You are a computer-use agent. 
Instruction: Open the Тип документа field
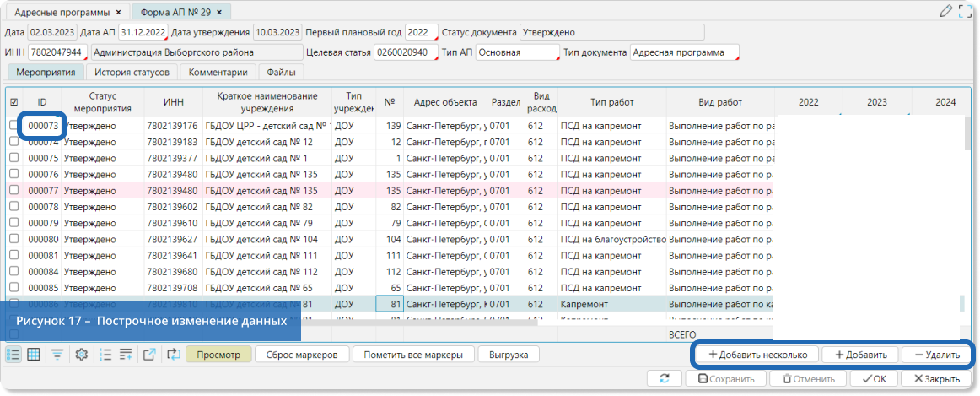click(x=684, y=52)
